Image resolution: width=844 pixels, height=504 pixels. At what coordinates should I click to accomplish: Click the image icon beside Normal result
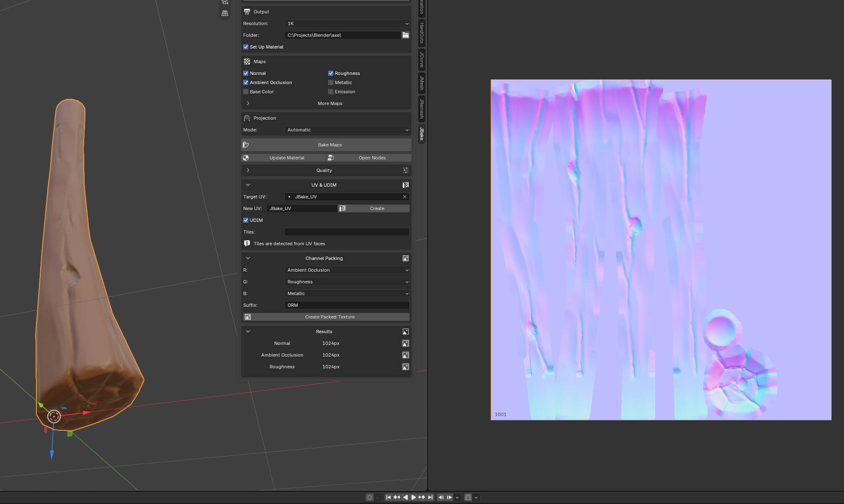pos(405,343)
